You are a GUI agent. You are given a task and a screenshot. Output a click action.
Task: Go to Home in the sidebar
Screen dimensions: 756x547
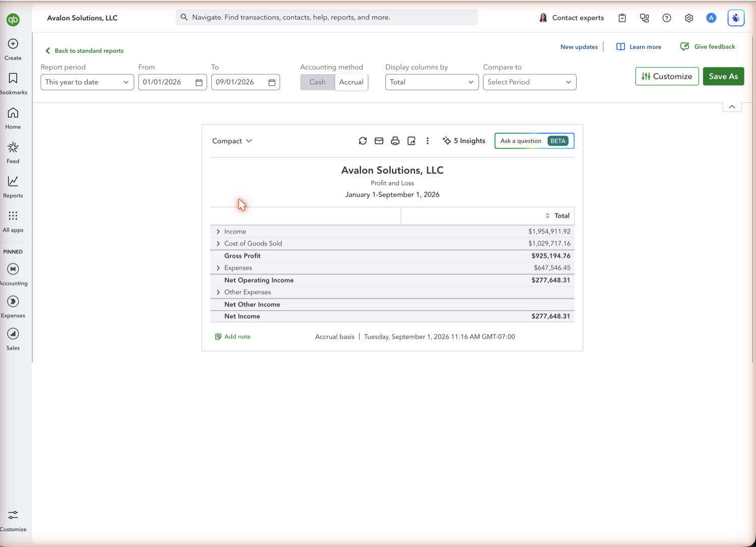[x=13, y=118]
